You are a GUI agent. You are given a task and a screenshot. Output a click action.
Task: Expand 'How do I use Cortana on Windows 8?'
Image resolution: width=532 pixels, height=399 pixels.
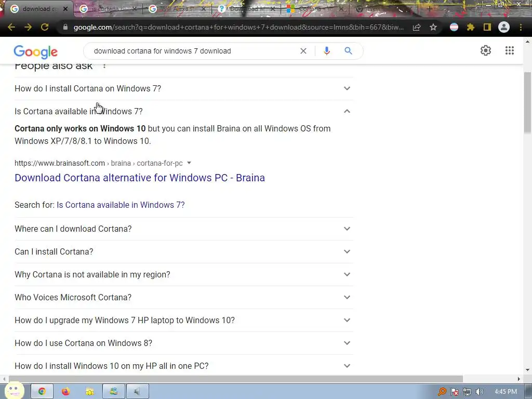(x=183, y=343)
